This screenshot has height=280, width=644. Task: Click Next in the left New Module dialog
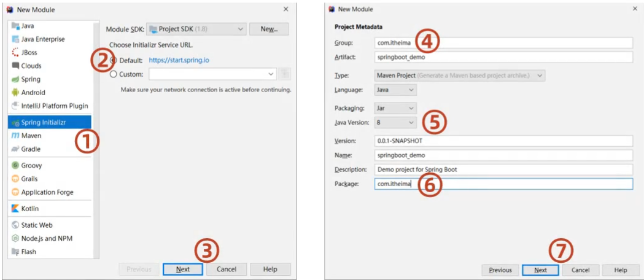[183, 270]
